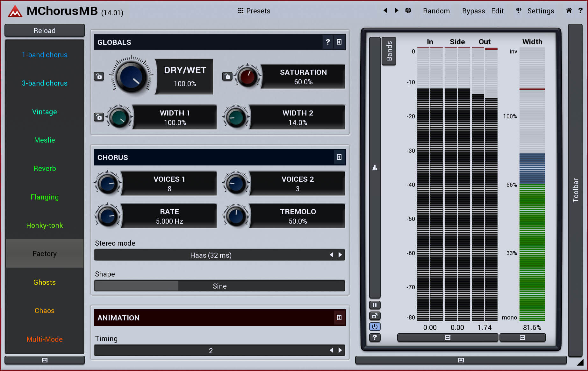Viewport: 588px width, 371px height.
Task: Click the window resize corner handle
Action: (x=580, y=362)
